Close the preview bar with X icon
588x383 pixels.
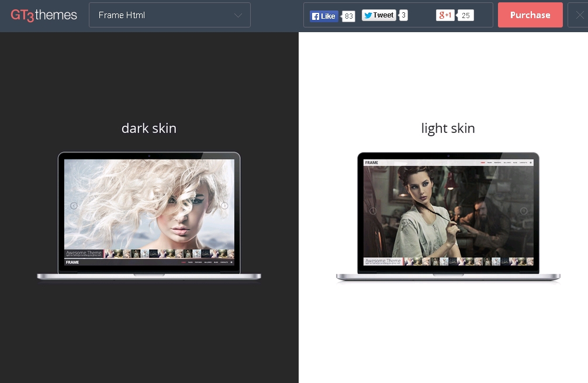pyautogui.click(x=579, y=15)
